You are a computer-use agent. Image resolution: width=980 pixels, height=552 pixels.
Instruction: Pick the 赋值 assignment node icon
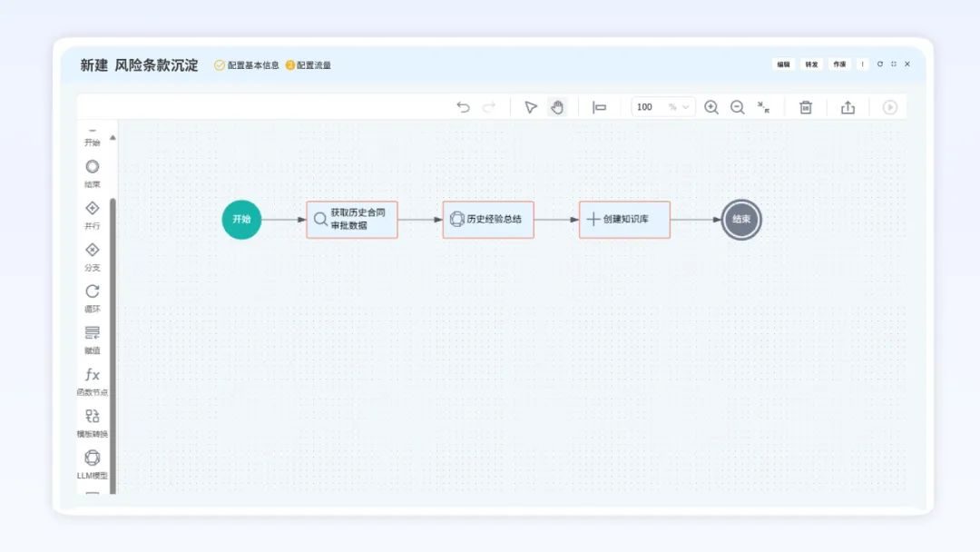click(92, 332)
